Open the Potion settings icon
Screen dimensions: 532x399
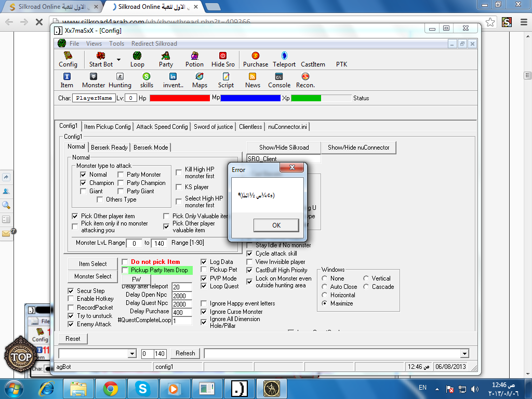194,59
